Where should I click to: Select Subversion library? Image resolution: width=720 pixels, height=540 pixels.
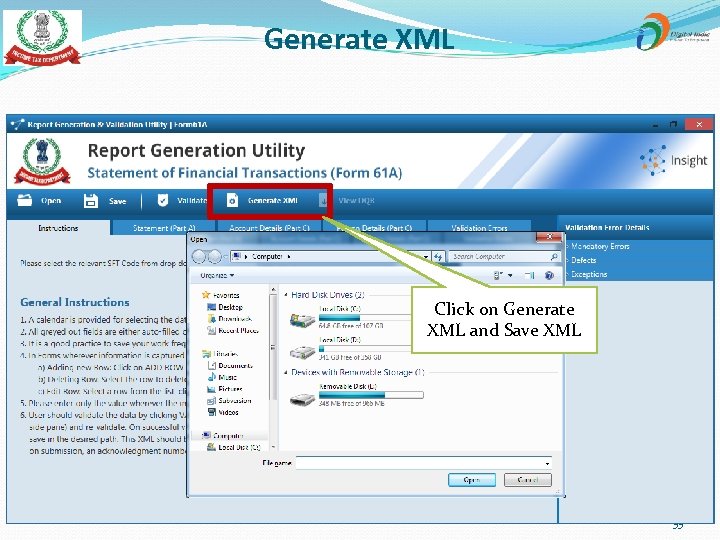(229, 401)
